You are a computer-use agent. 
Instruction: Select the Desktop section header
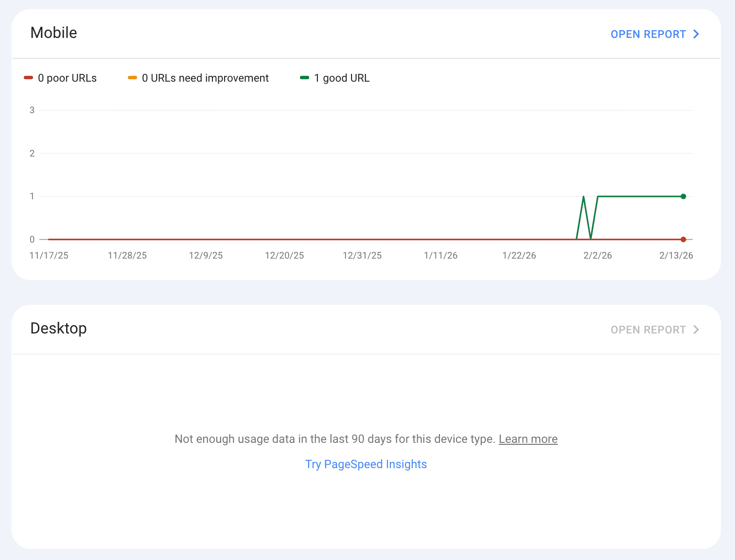58,329
